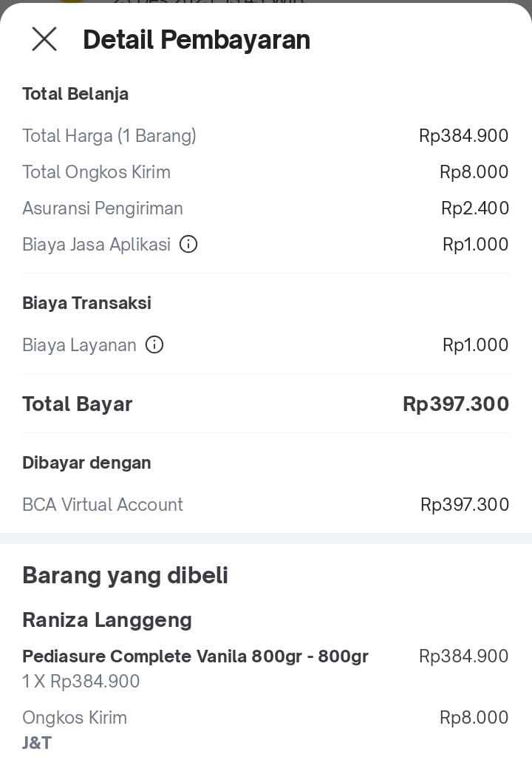Tap Total Harga (1 Barang) label
This screenshot has height=757, width=532.
click(x=109, y=136)
